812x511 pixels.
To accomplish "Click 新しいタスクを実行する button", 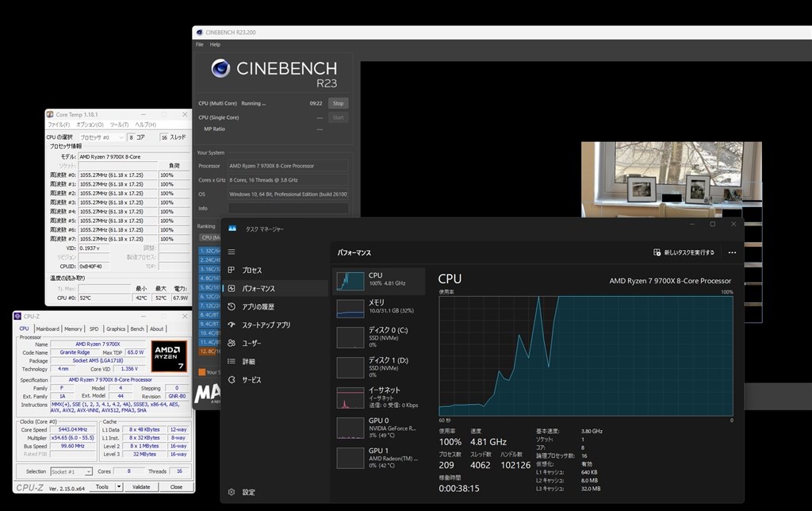I will pyautogui.click(x=684, y=252).
